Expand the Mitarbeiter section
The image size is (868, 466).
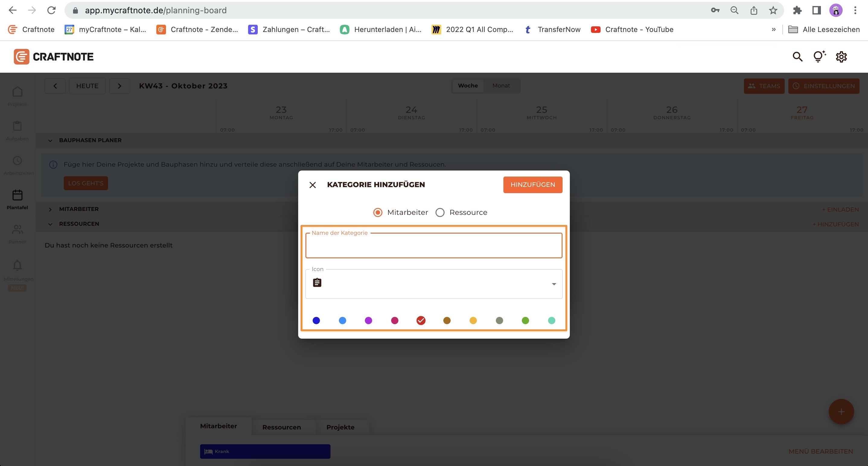[x=50, y=209]
